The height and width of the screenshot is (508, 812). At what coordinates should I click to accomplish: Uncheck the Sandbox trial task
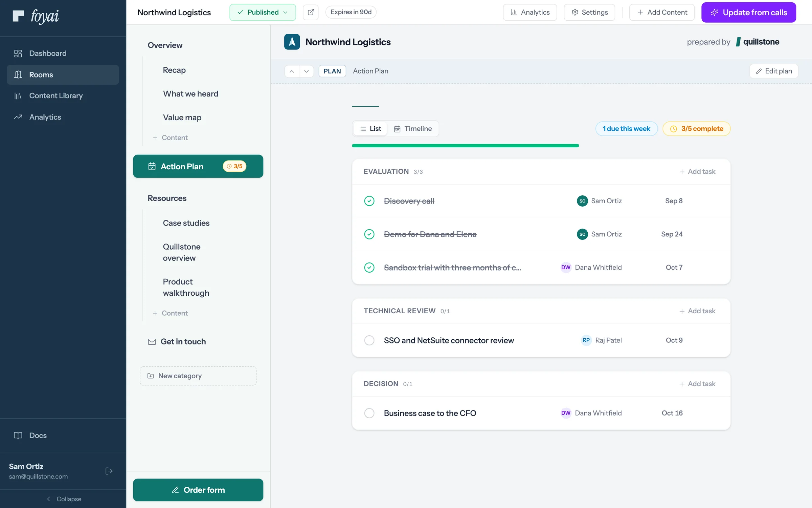pyautogui.click(x=369, y=268)
